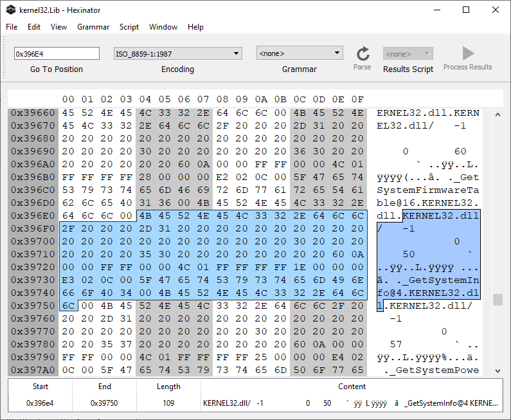The image size is (511, 420).
Task: Click End value 0x39750
Action: click(104, 403)
